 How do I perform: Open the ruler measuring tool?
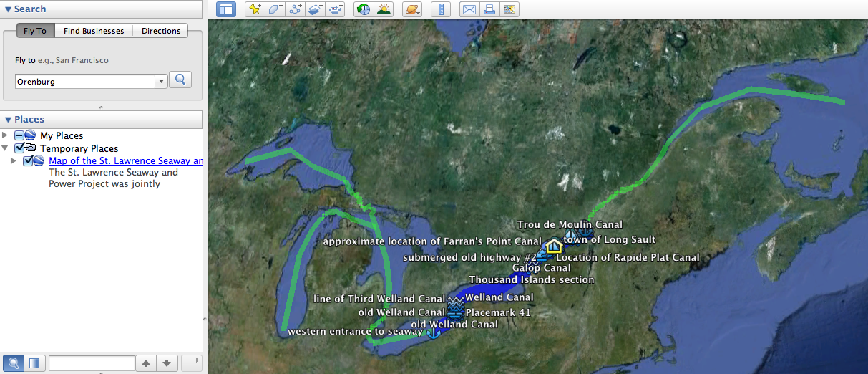441,9
